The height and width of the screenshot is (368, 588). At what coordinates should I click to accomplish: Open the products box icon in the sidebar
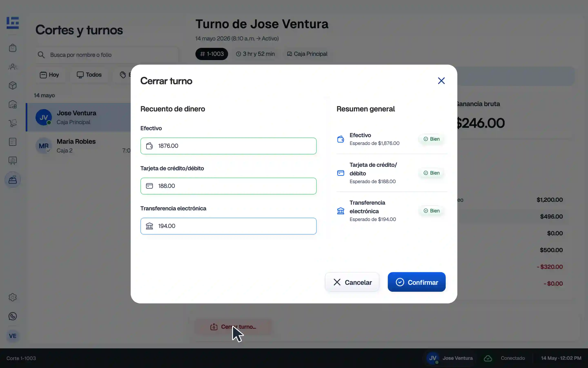click(13, 85)
